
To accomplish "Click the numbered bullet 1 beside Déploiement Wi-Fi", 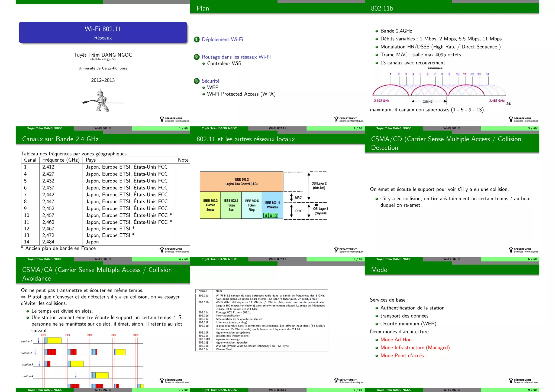I will point(197,40).
